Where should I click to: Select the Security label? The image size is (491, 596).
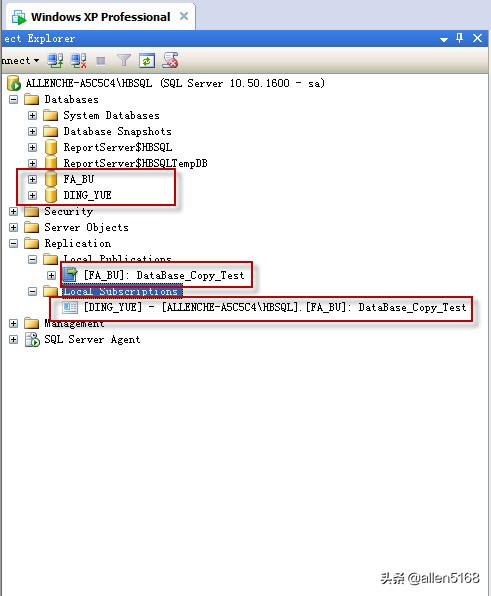tap(68, 211)
